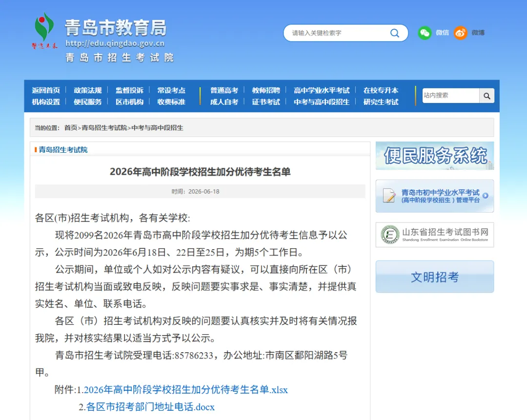This screenshot has height=420, width=527.
Task: Open 教师招聘 navigation item
Action: tap(266, 90)
